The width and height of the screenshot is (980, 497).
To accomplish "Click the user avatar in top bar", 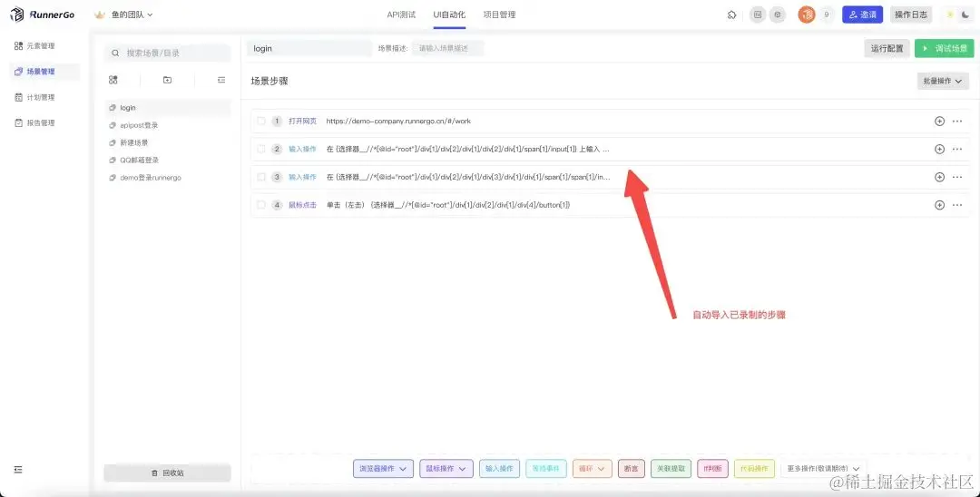I will click(x=807, y=15).
